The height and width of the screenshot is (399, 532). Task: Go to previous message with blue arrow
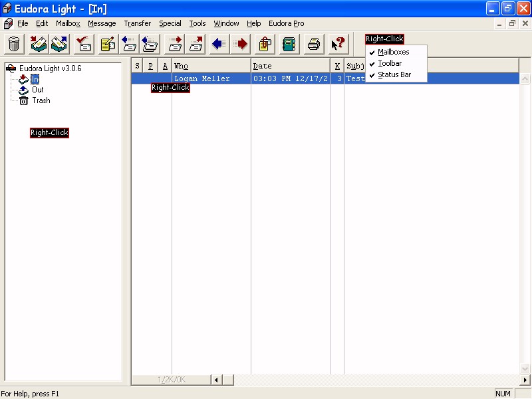tap(219, 44)
